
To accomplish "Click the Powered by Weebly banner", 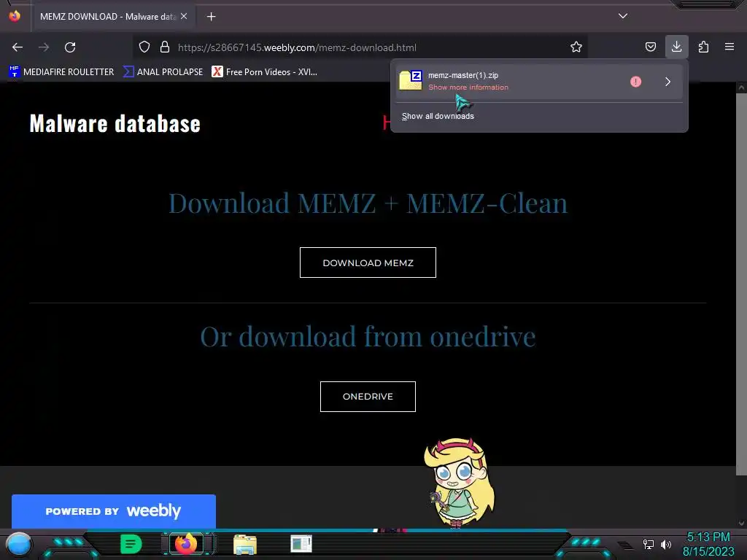I will click(x=113, y=511).
